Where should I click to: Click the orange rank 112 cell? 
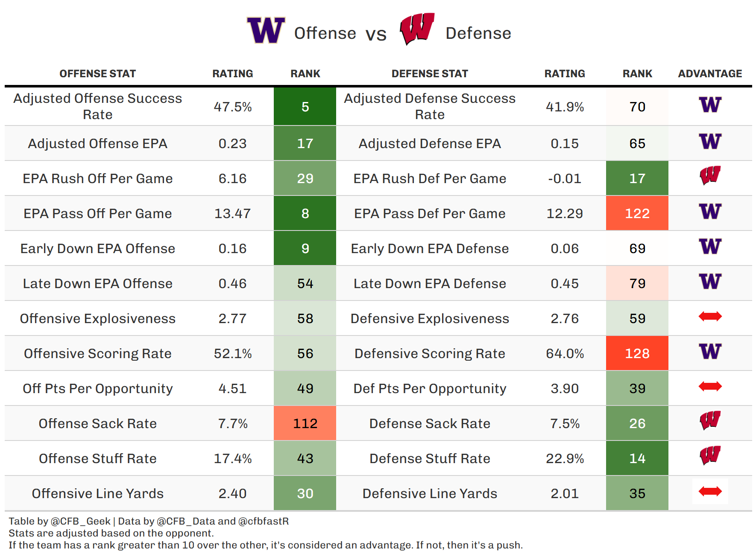[x=305, y=423]
